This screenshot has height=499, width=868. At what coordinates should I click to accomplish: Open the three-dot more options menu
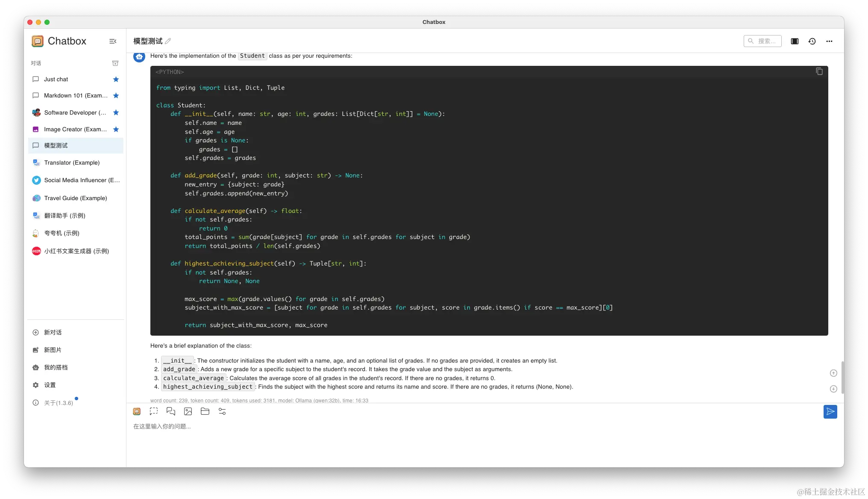829,41
